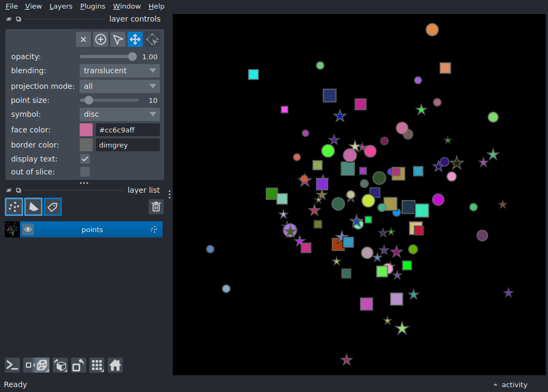
Task: Toggle the display text checkbox
Action: [85, 159]
